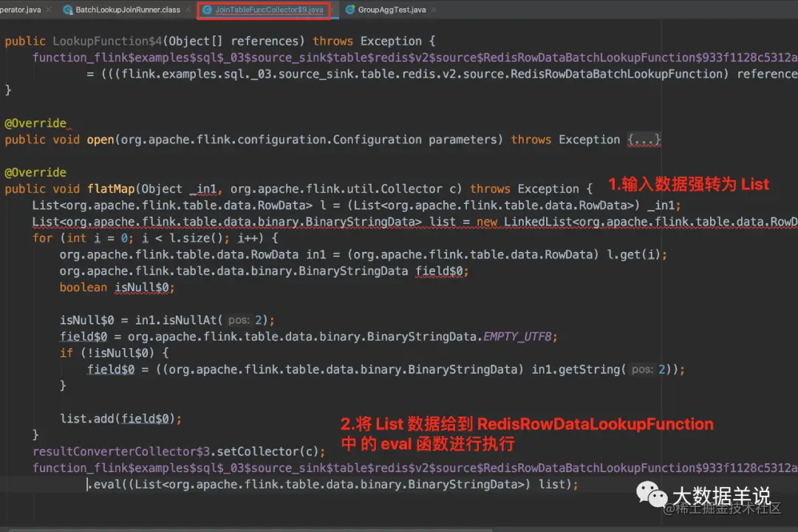Click the 'l.get(i)' call
Image resolution: width=798 pixels, height=532 pixels.
pos(633,254)
